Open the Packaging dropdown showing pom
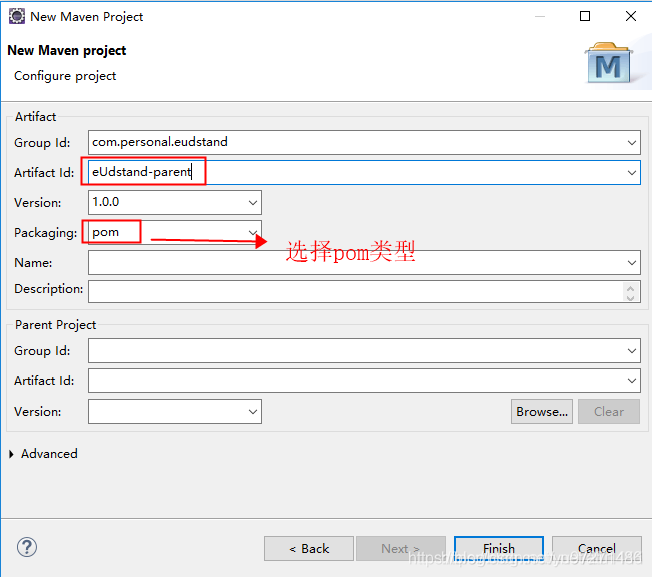652x577 pixels. click(252, 232)
